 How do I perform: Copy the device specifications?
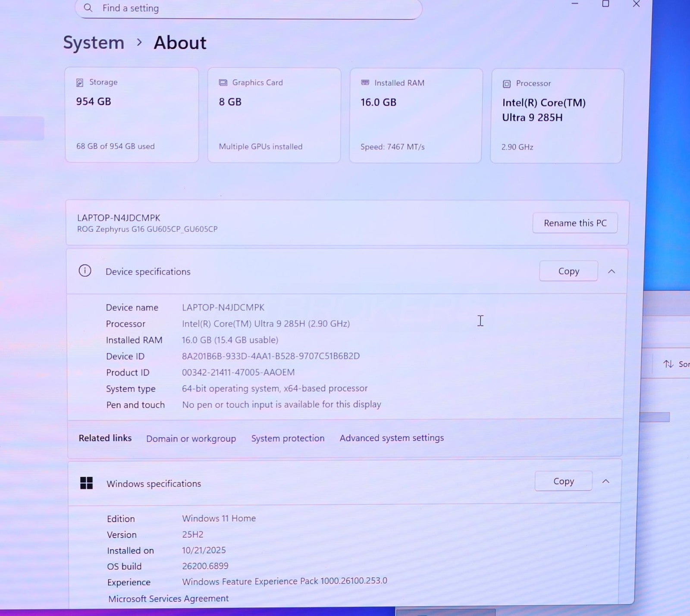568,271
